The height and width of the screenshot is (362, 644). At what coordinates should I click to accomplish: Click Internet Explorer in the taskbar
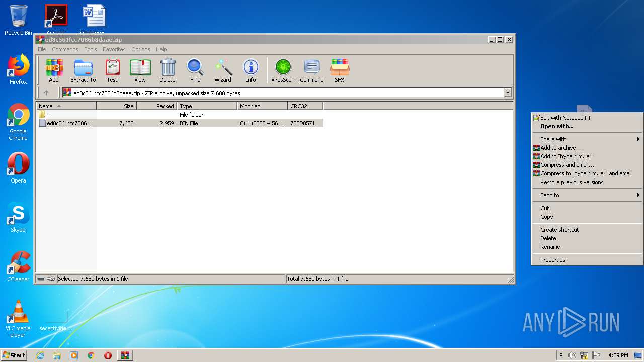click(x=40, y=355)
